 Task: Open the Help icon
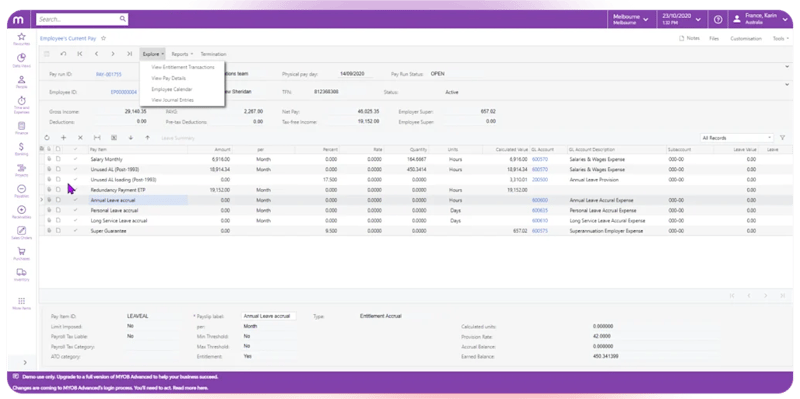pyautogui.click(x=718, y=19)
